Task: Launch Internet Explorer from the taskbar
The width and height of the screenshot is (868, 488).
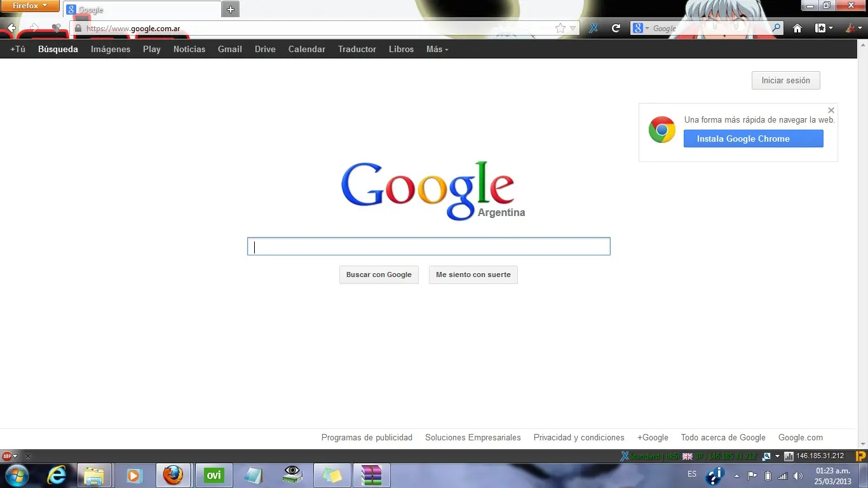Action: (57, 475)
